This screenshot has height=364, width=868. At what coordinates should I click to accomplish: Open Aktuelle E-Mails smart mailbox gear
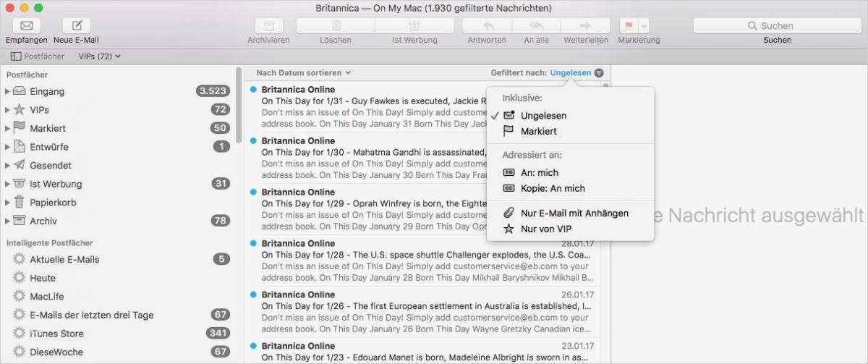[x=19, y=259]
